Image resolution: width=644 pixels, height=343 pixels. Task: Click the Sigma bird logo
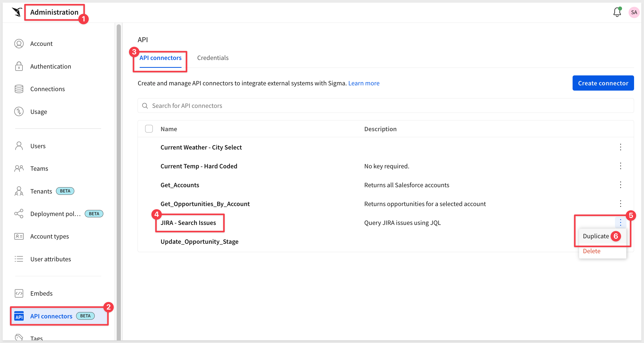(x=17, y=12)
